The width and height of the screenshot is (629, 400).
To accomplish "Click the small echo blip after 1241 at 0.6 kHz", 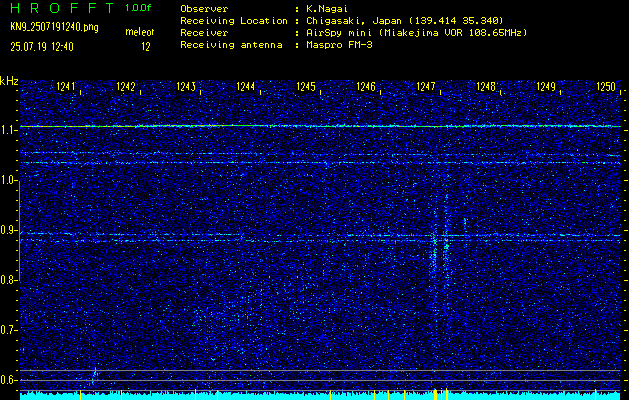I will [95, 375].
